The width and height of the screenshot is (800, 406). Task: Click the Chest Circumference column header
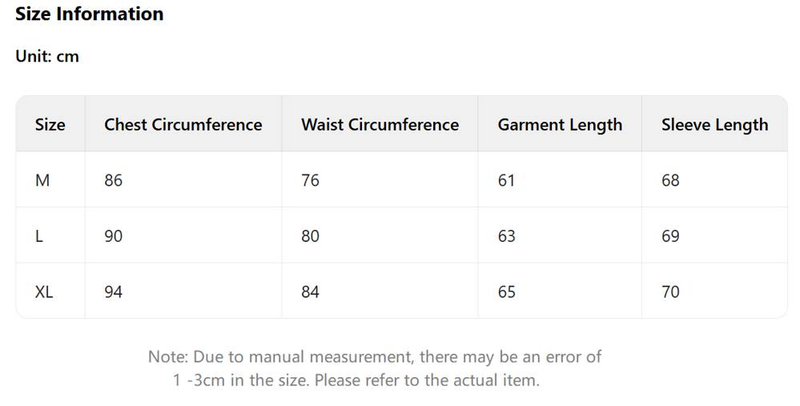pos(183,125)
